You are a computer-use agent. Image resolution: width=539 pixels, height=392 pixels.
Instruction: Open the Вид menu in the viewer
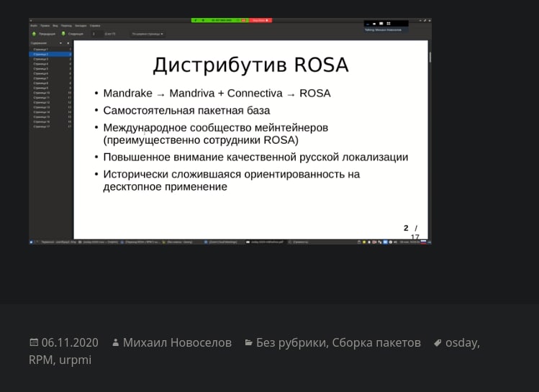[x=55, y=25]
